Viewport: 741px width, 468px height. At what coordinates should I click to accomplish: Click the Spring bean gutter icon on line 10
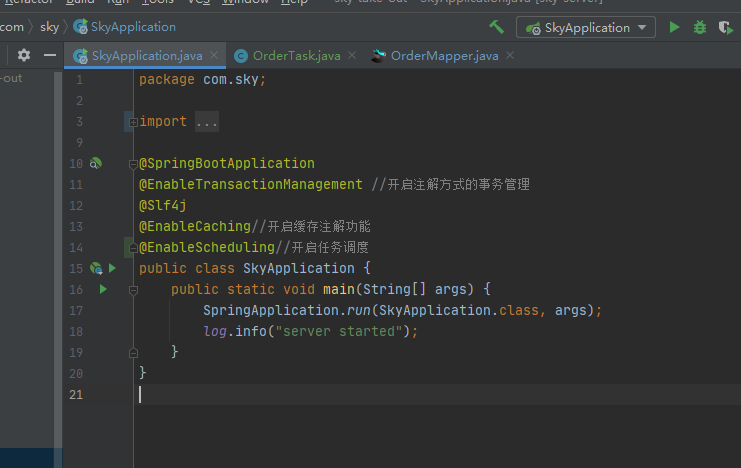pyautogui.click(x=95, y=164)
